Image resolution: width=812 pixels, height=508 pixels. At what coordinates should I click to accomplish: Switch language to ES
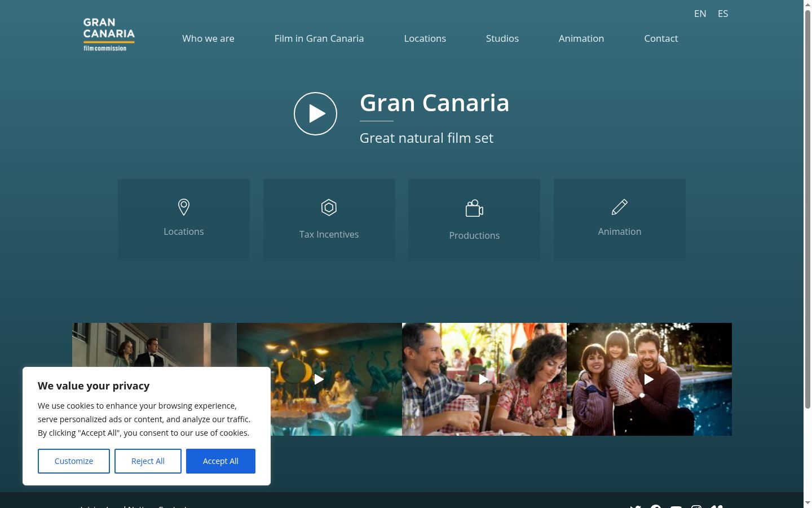723,14
